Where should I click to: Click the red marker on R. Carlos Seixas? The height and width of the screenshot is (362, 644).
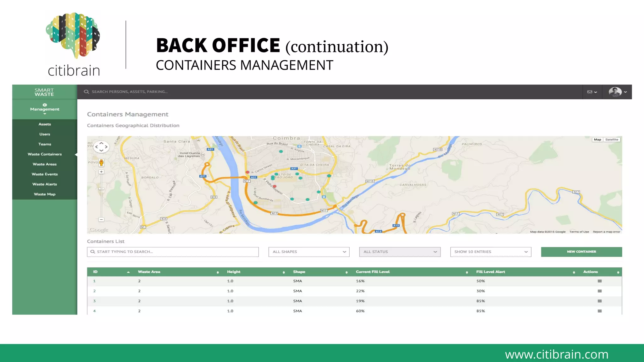[247, 172]
